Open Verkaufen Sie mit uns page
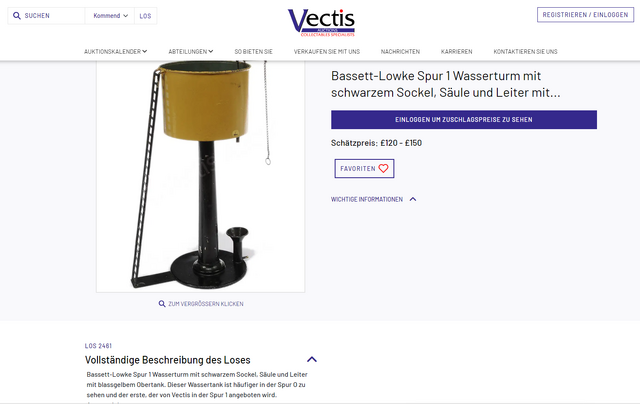Screen dimensions: 640x404 coord(327,51)
